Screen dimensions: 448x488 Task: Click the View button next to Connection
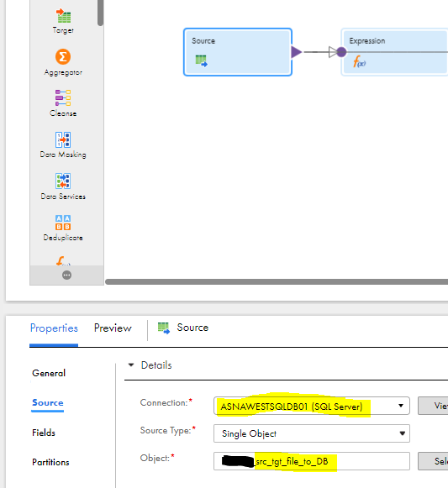tap(433, 406)
